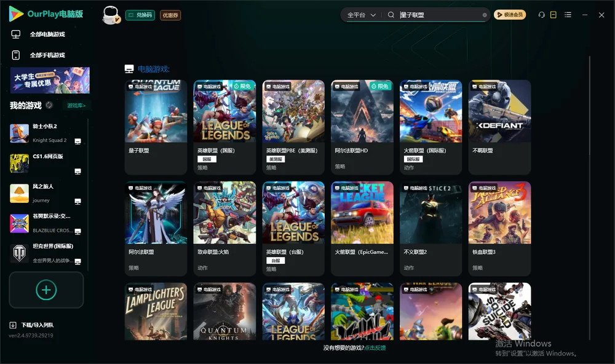Click the OurPlay logo icon
Image resolution: width=615 pixels, height=364 pixels.
pos(16,14)
